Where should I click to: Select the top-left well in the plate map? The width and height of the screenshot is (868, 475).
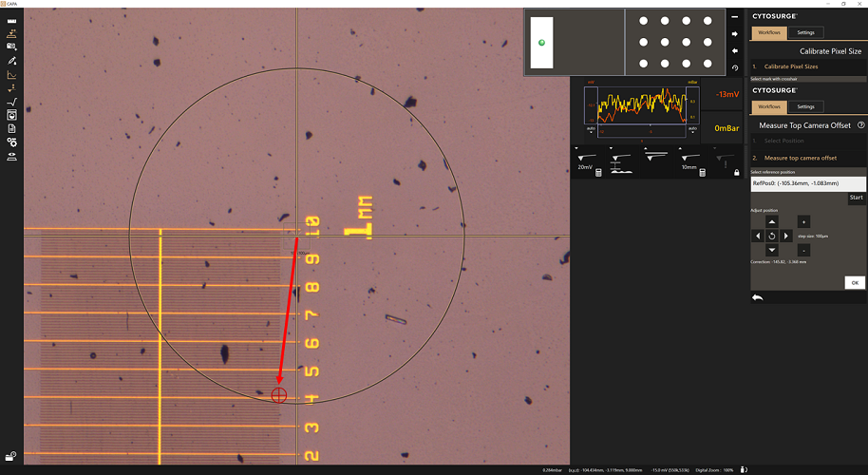pos(643,21)
